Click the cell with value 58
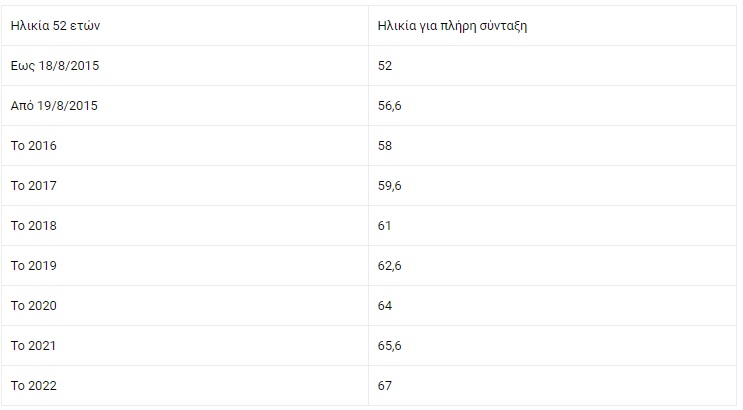 385,145
